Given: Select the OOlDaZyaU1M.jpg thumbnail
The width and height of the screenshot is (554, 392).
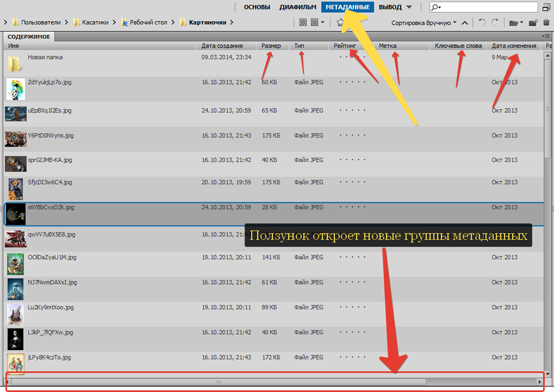Looking at the screenshot, I should [x=15, y=264].
